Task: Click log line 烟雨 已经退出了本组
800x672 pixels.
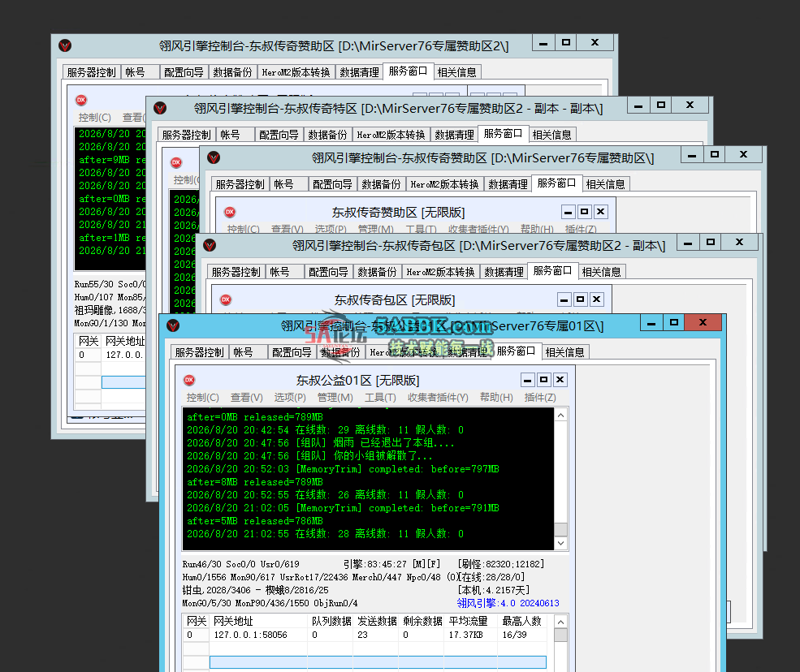Action: pos(321,442)
